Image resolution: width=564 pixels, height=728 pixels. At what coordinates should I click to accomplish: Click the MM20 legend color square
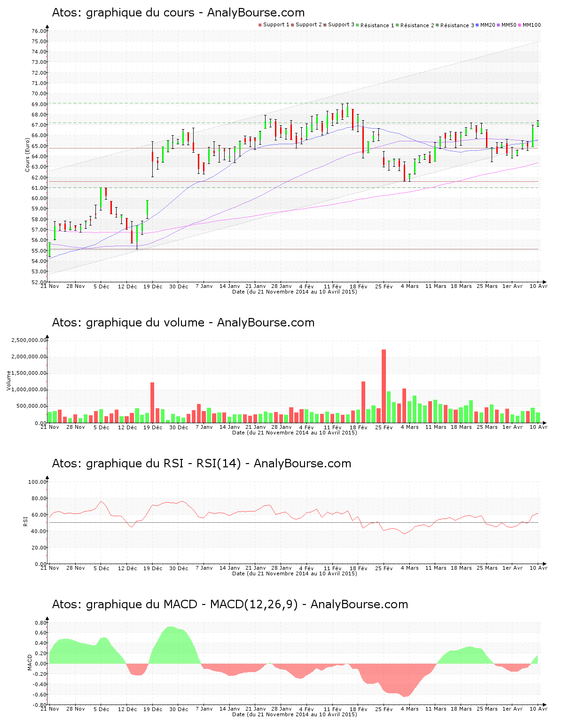click(x=478, y=25)
